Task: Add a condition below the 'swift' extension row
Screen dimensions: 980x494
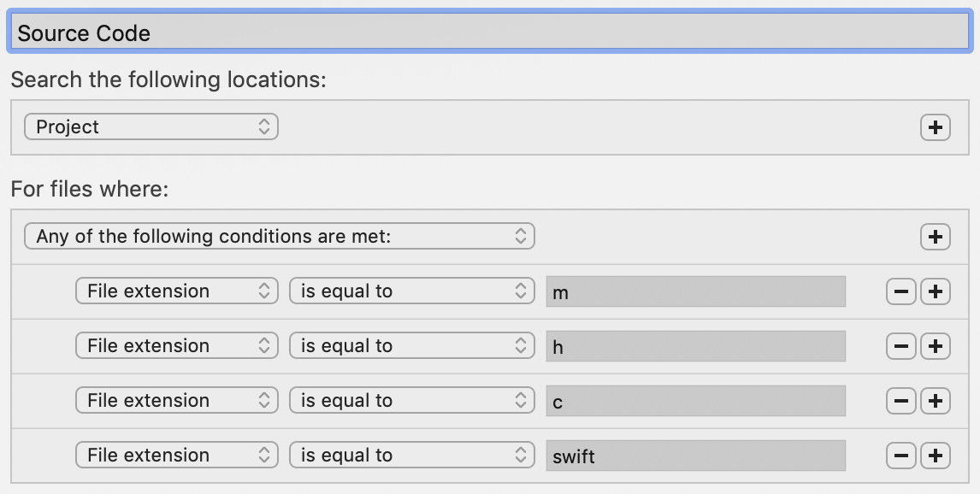Action: (x=935, y=455)
